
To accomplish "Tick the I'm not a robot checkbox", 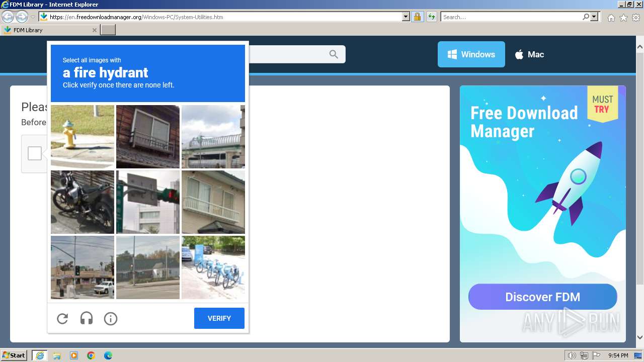I will coord(35,153).
